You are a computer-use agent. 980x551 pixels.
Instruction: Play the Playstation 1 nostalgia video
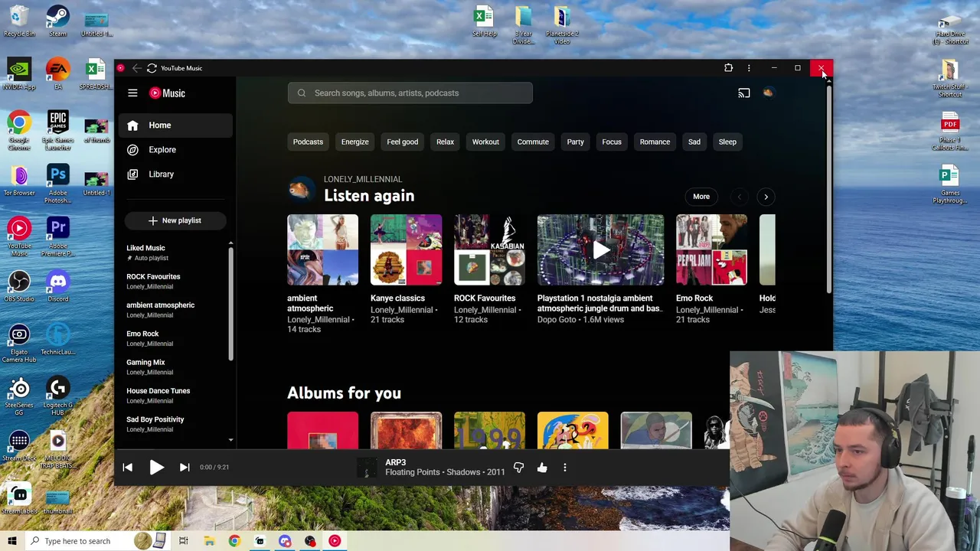click(601, 250)
